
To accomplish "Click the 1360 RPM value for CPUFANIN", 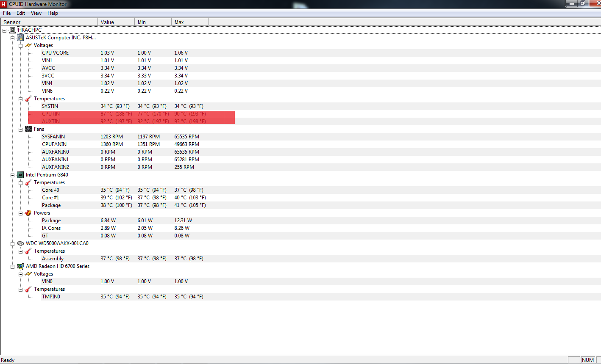I will (111, 144).
